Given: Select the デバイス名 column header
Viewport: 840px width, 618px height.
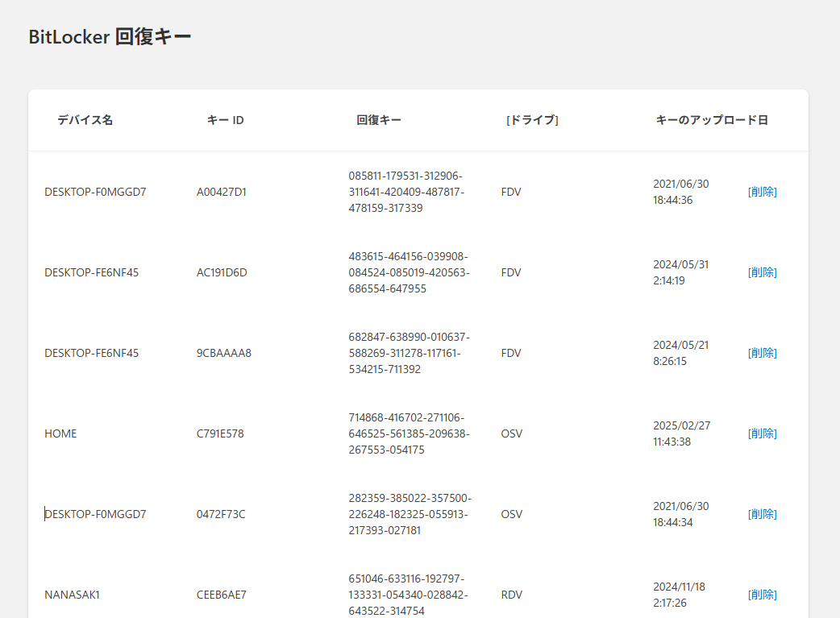Looking at the screenshot, I should [x=85, y=119].
